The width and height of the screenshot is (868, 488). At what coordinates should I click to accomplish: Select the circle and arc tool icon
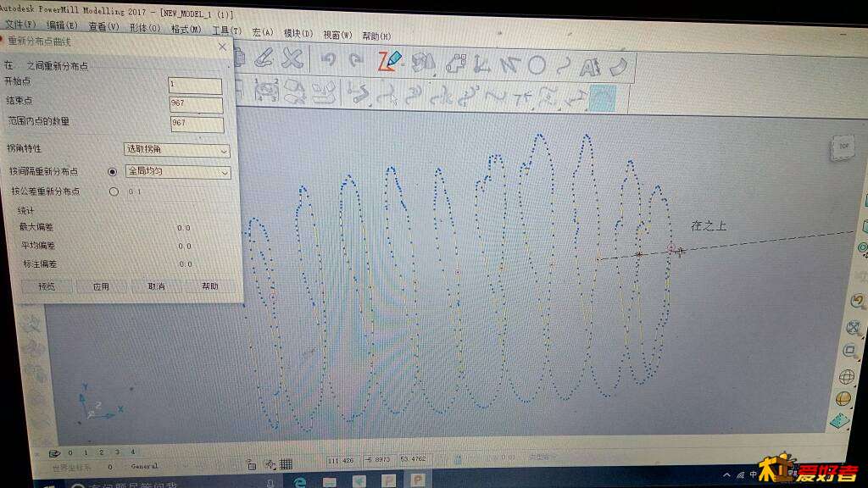click(x=537, y=65)
